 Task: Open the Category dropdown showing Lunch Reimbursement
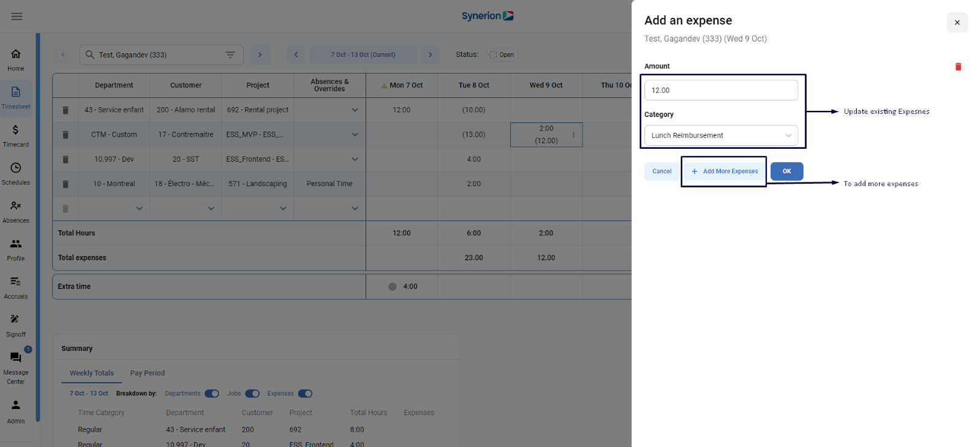pos(721,135)
